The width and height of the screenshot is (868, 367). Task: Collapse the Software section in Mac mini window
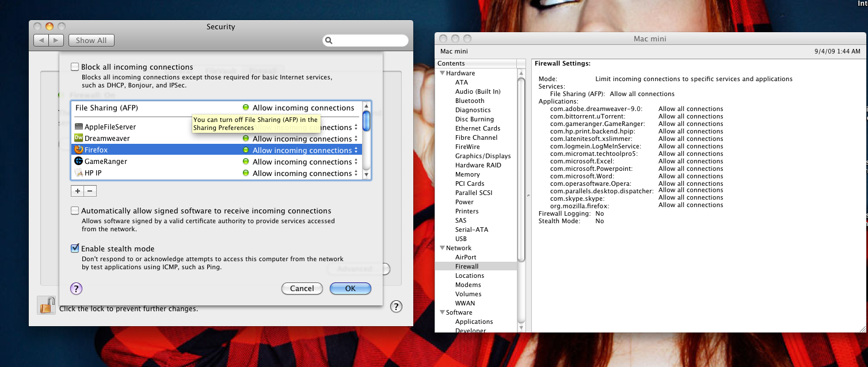pos(442,312)
